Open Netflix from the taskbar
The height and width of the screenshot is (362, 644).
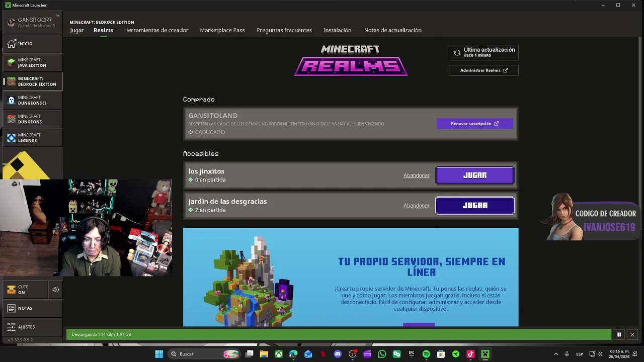(x=323, y=354)
